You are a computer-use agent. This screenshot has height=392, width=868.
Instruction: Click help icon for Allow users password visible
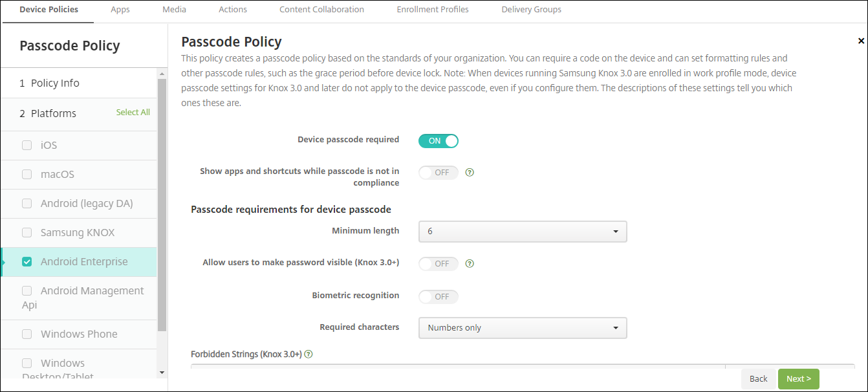pos(470,264)
